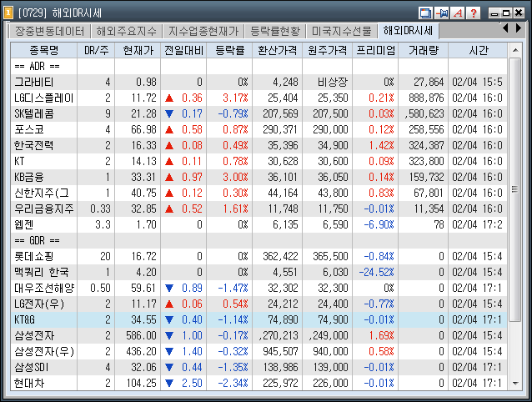
Task: Click the 현재가 column header
Action: click(x=138, y=50)
